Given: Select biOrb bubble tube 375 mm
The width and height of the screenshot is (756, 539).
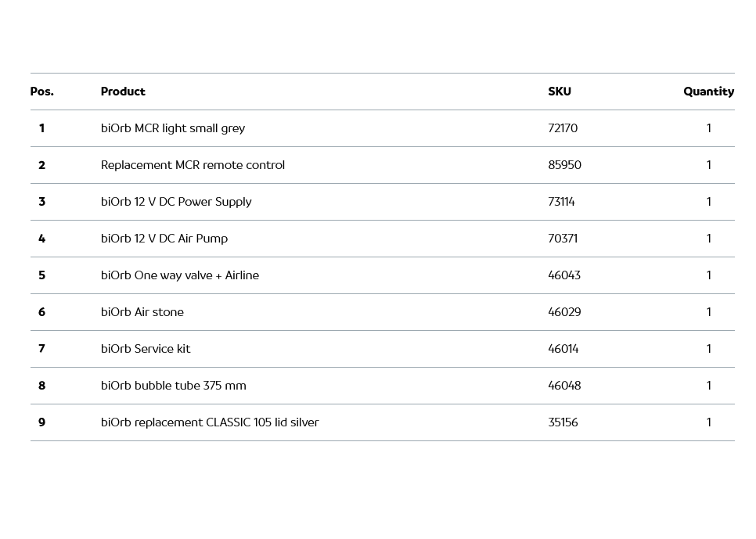Looking at the screenshot, I should (x=174, y=386).
